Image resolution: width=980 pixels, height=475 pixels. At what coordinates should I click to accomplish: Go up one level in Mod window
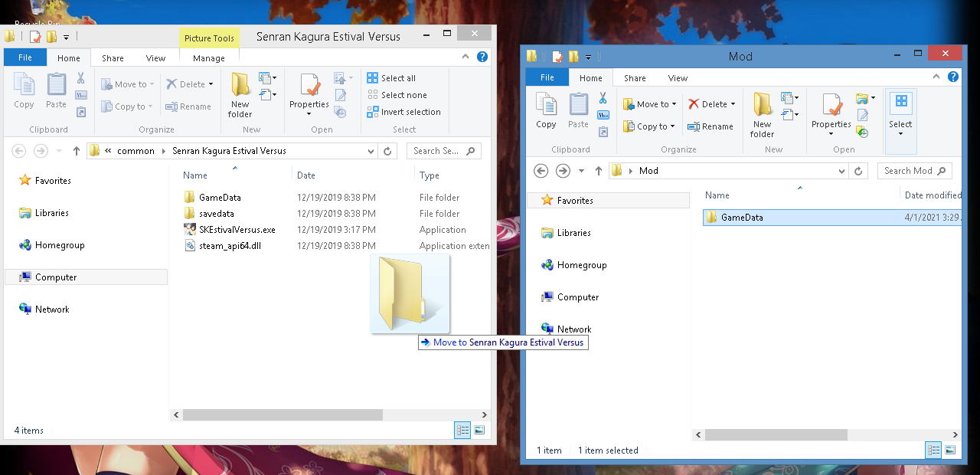[x=599, y=171]
